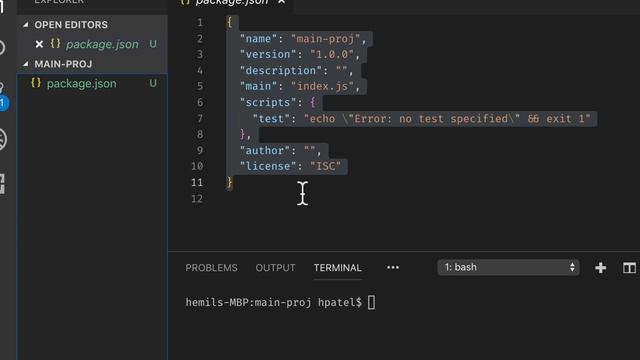
Task: Click the "ISC" value text
Action: point(326,167)
